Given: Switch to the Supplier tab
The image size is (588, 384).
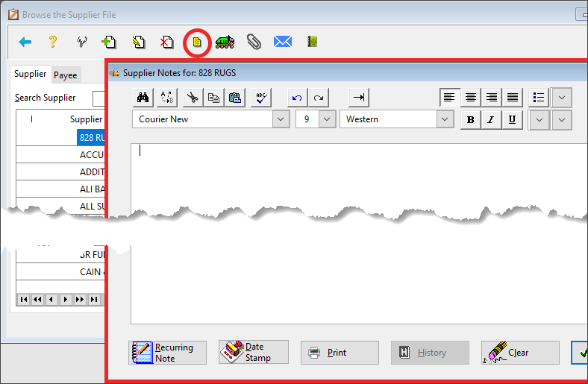Looking at the screenshot, I should tap(31, 74).
